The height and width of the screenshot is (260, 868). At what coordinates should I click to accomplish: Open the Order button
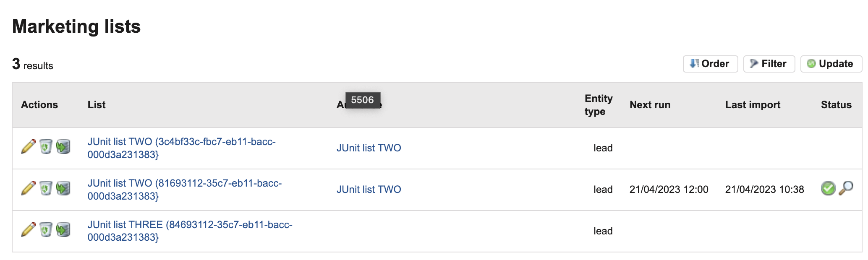coord(710,64)
